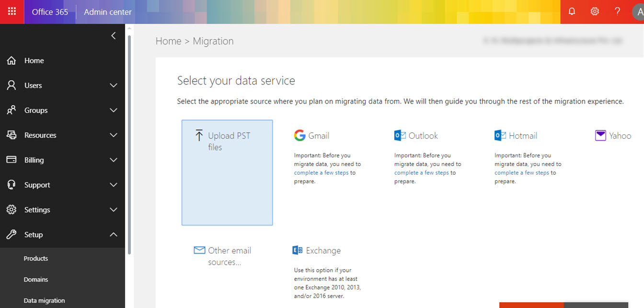Viewport: 644px width, 308px height.
Task: Click Outlook's complete a few steps link
Action: (422, 173)
